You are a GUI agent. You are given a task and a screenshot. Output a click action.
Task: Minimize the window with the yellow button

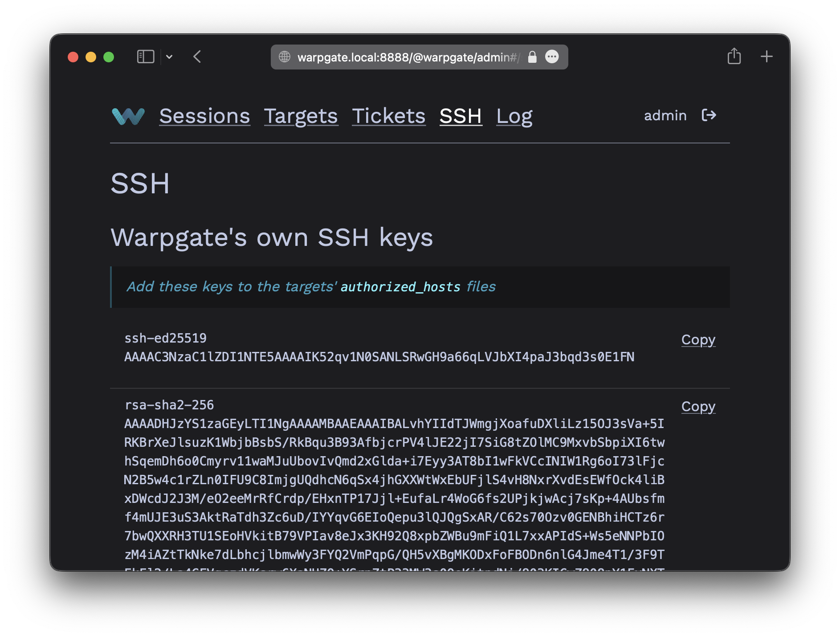pyautogui.click(x=91, y=57)
